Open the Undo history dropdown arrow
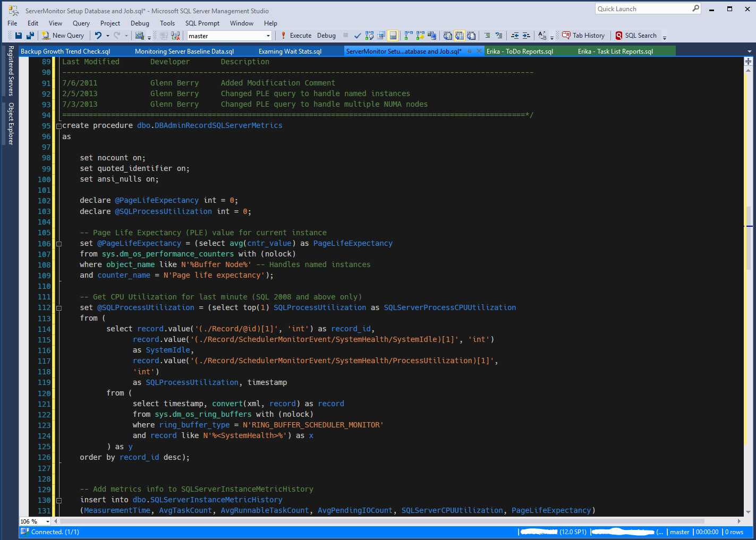The height and width of the screenshot is (540, 756). coord(108,35)
